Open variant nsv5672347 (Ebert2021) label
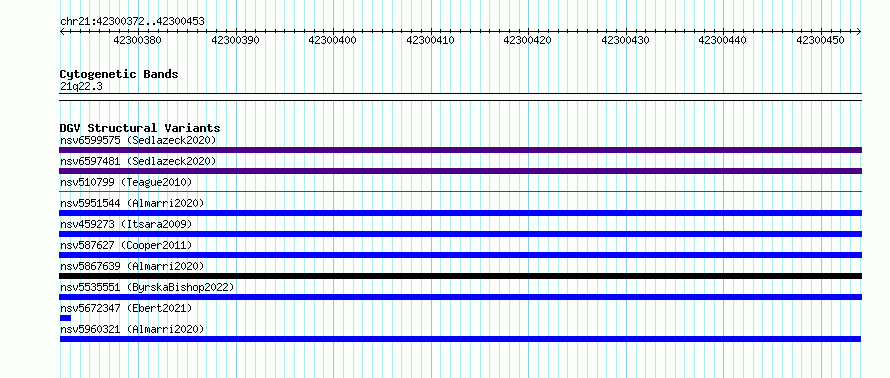The width and height of the screenshot is (890, 378). pyautogui.click(x=126, y=308)
